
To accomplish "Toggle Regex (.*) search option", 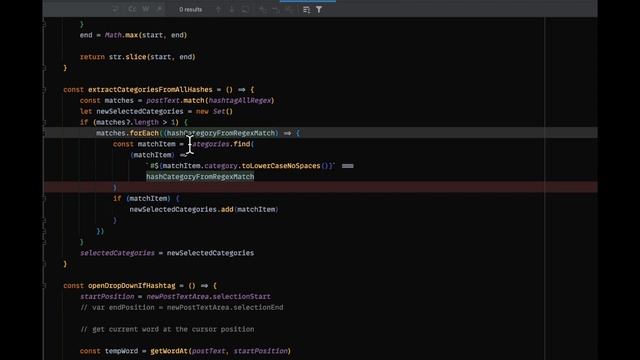I will [x=159, y=9].
